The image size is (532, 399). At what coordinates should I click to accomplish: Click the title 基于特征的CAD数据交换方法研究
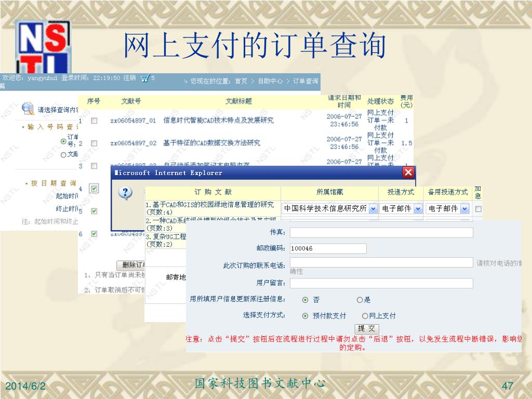click(x=212, y=143)
